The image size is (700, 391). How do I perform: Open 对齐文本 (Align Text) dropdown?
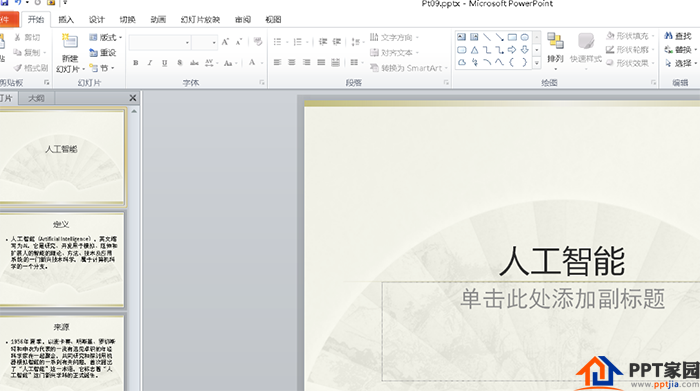click(394, 53)
